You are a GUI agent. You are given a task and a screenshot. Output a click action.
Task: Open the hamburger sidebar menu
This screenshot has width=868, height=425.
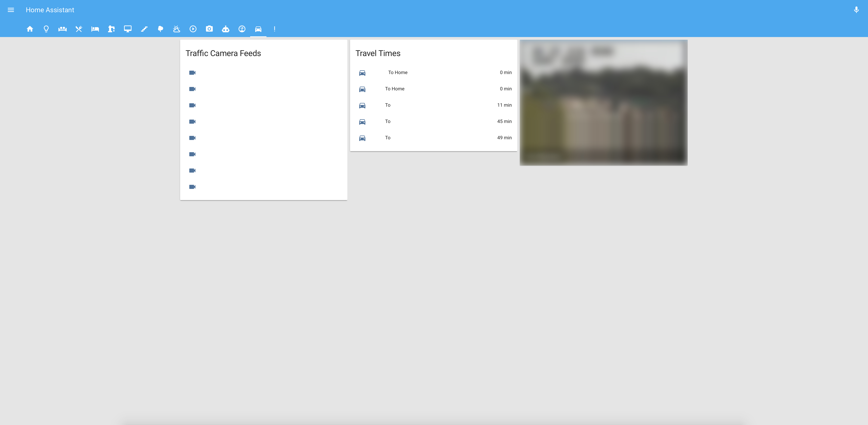[x=11, y=10]
